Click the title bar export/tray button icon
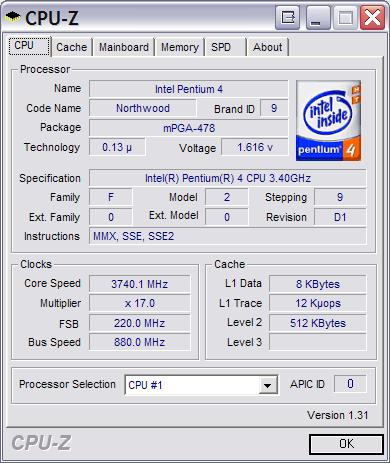The width and height of the screenshot is (390, 463). click(287, 17)
